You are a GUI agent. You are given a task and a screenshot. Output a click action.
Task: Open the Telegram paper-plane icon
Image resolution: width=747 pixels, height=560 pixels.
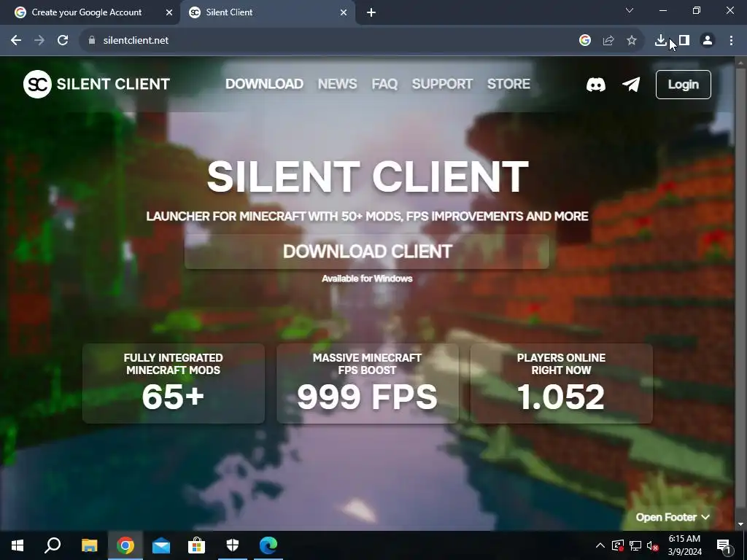(x=631, y=85)
